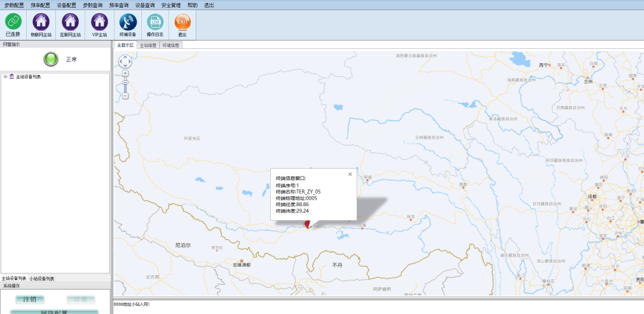Click the 终端物理地址:0005 line in popup
644x314 pixels.
(x=296, y=198)
